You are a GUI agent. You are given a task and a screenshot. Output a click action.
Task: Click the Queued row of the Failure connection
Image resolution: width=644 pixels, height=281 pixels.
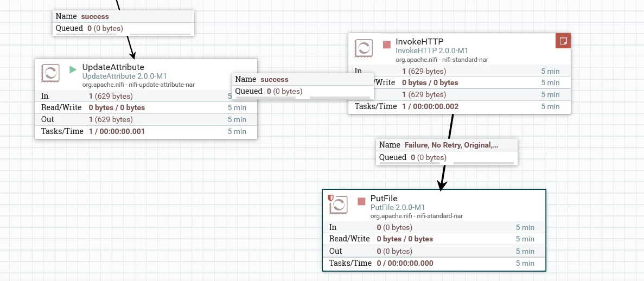click(x=447, y=157)
